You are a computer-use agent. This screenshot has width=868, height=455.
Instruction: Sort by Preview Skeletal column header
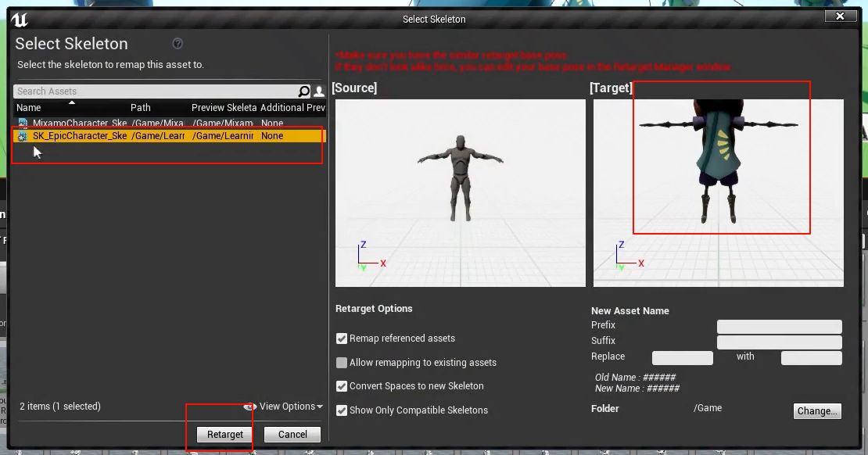224,107
